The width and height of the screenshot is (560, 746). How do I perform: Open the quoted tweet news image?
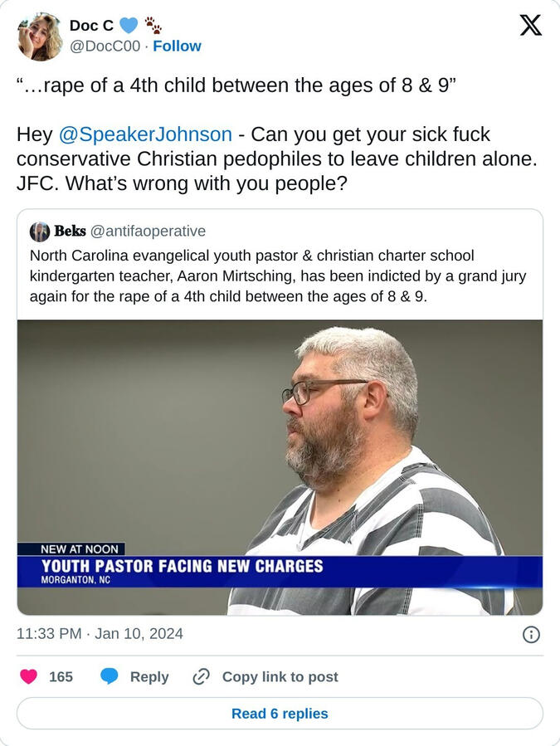(x=280, y=467)
